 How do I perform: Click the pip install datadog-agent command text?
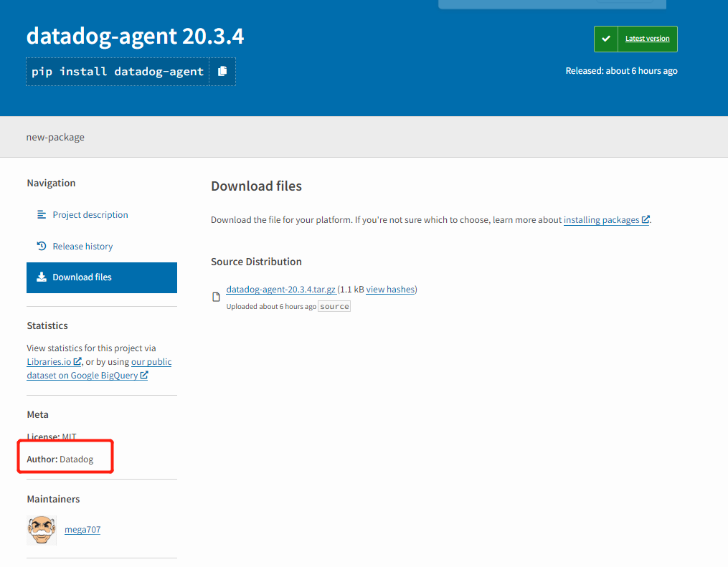pyautogui.click(x=118, y=72)
